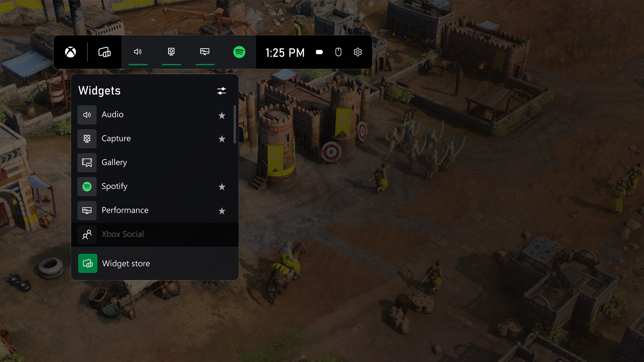Open the Xbox Guide home screen

70,53
